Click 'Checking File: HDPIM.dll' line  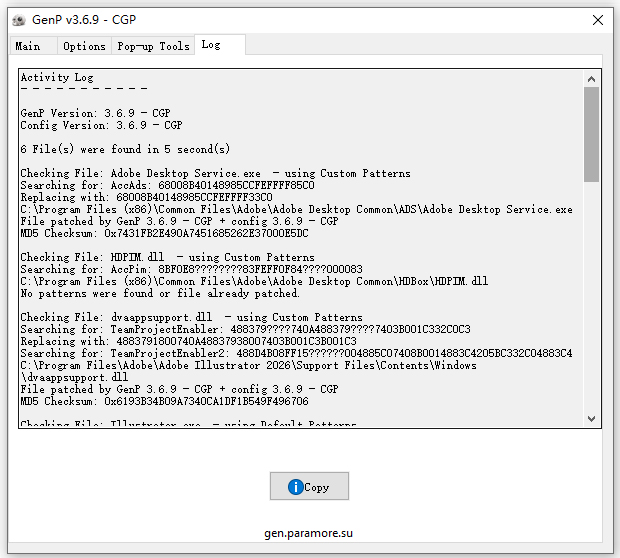pyautogui.click(x=167, y=257)
